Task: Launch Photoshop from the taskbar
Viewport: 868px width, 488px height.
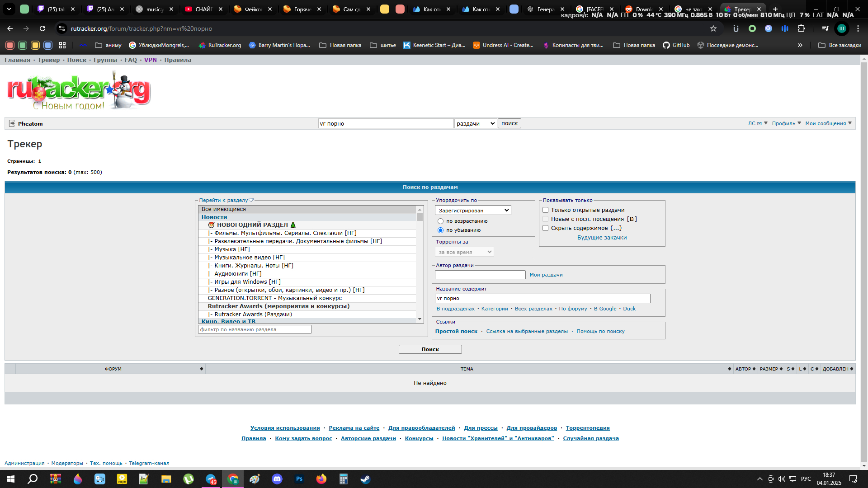Action: coord(299,479)
